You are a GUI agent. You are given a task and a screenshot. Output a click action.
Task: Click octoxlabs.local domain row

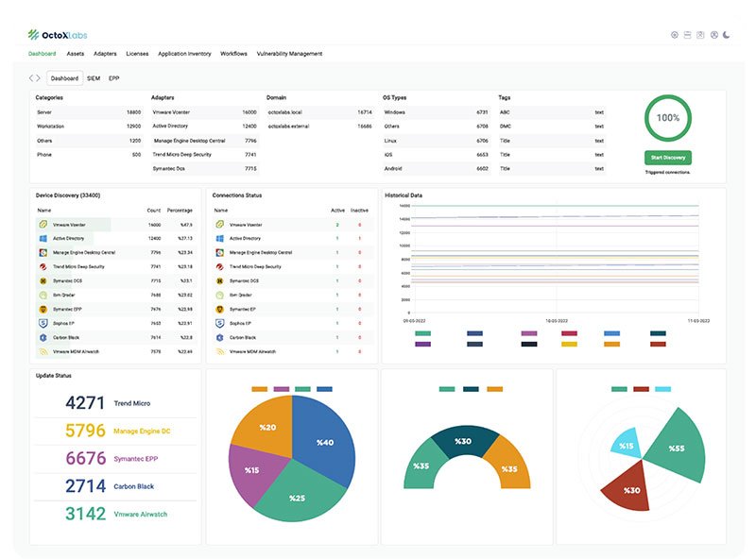320,112
